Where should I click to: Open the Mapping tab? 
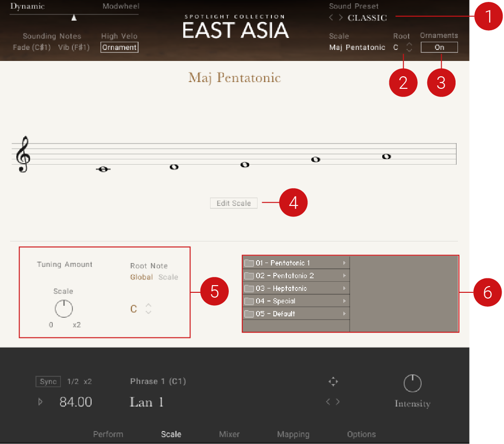pyautogui.click(x=293, y=434)
